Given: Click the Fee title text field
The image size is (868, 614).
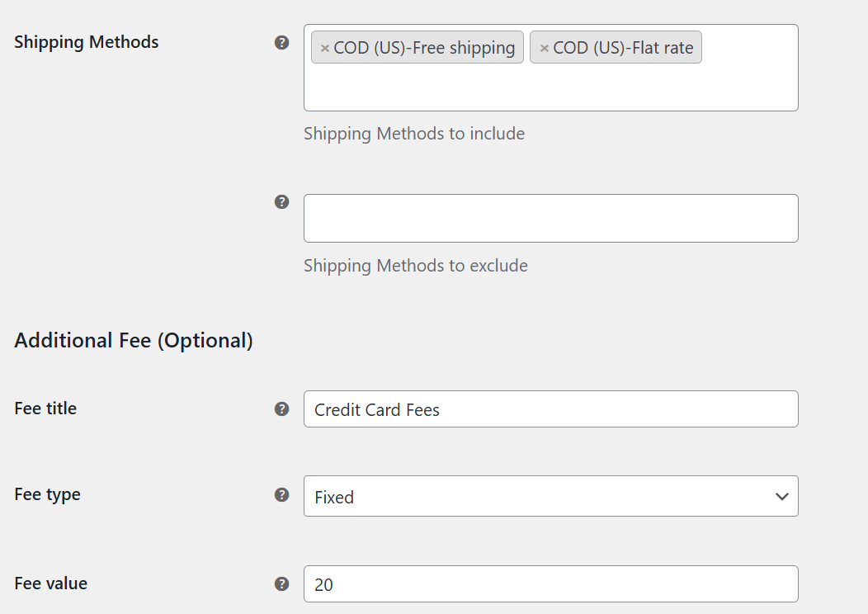Looking at the screenshot, I should [550, 409].
